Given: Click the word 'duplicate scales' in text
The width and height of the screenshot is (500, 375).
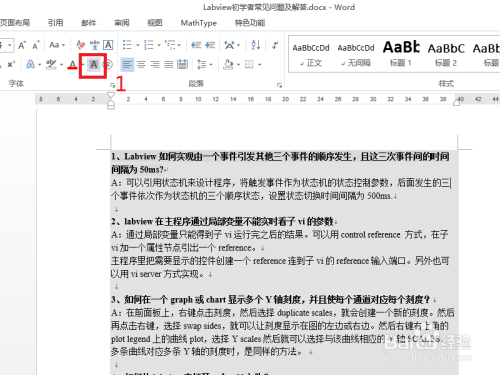Looking at the screenshot, I should [x=305, y=313].
